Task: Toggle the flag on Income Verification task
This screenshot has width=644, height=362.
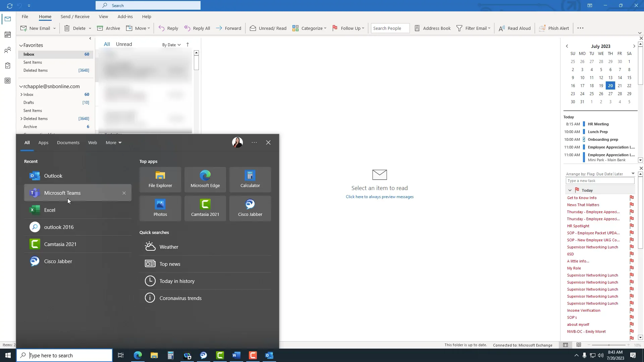Action: click(632, 310)
